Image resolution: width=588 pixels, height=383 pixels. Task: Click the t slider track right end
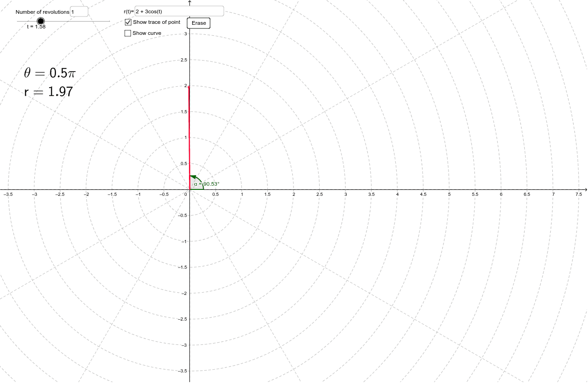(109, 21)
